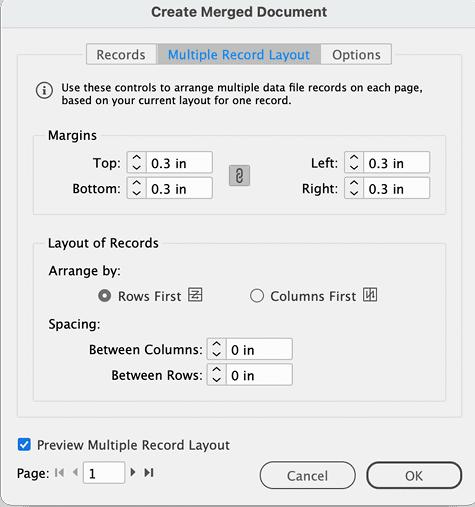Screen dimensions: 475x507
Task: Decrease Between Rows spacing stepper
Action: 217,380
